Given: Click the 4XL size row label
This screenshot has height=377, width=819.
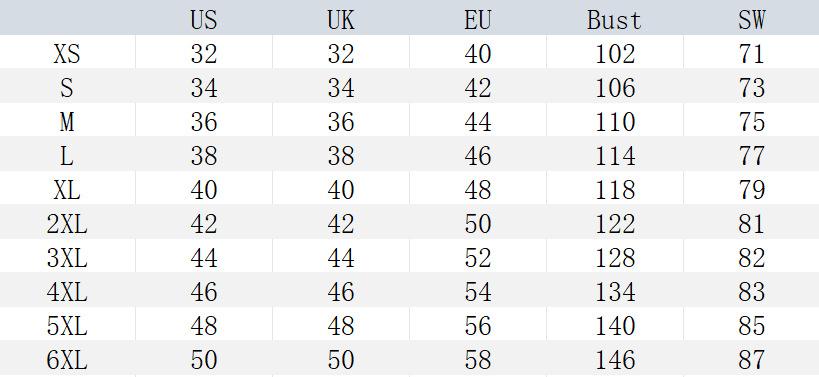Looking at the screenshot, I should coord(67,292).
